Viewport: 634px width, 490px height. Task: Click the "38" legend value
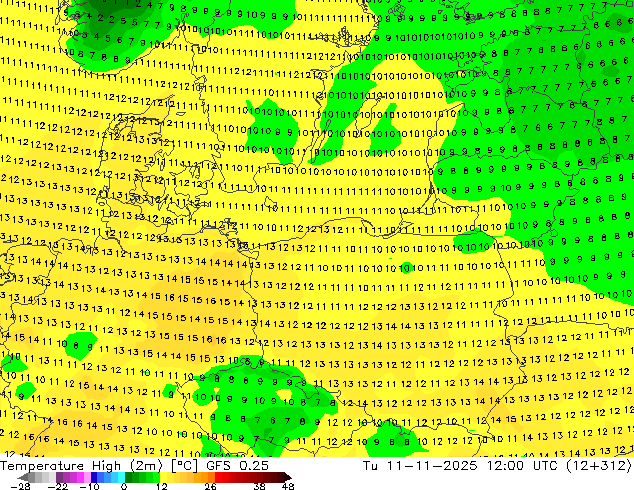coord(260,486)
